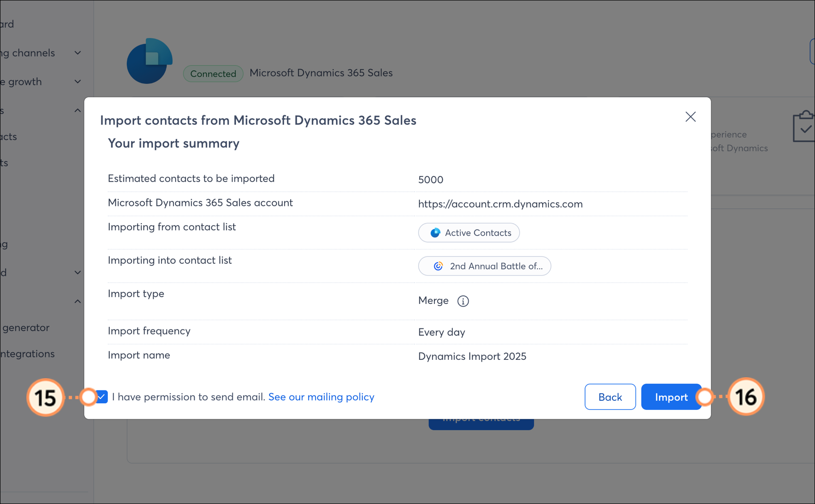Click the clipboard check icon behind dialog
The width and height of the screenshot is (815, 504).
click(x=804, y=126)
